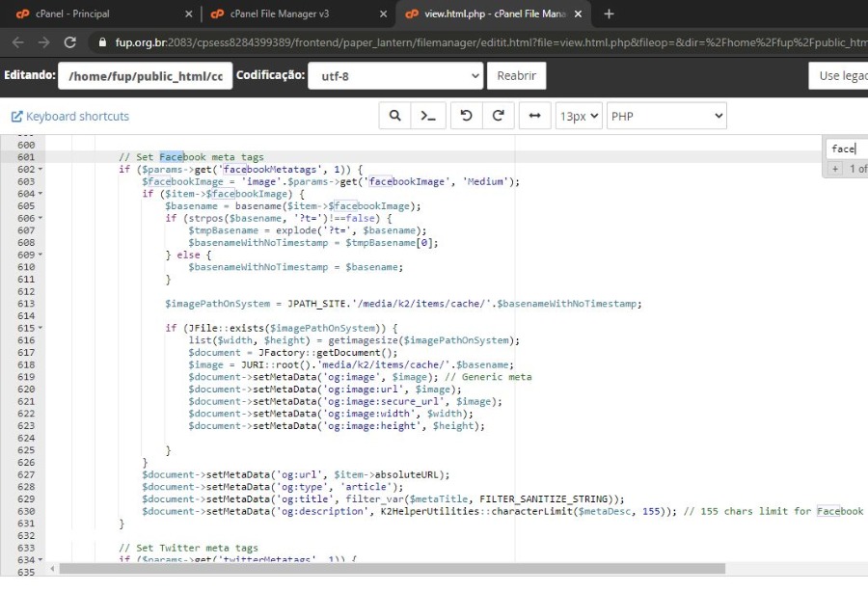868x592 pixels.
Task: Click the 'og:type' 'article' code line
Action: 273,487
